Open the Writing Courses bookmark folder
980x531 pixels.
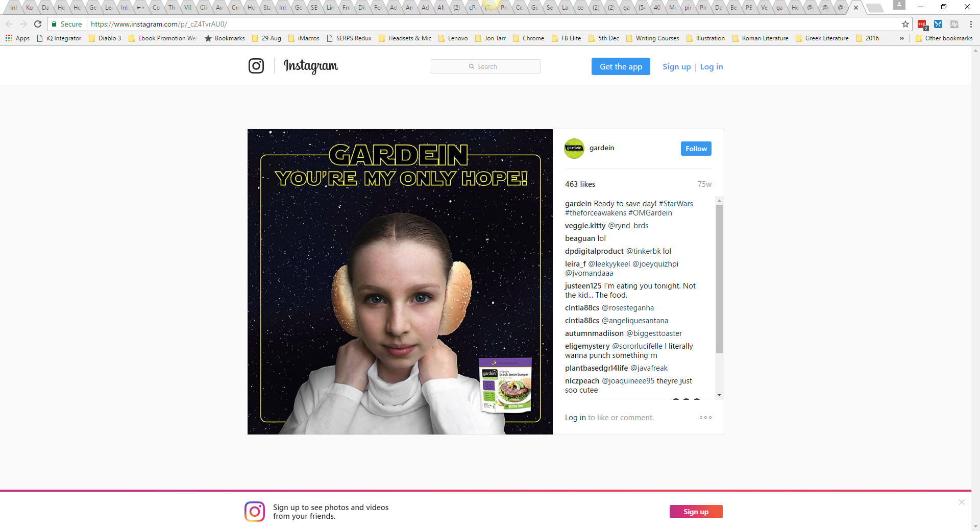652,38
